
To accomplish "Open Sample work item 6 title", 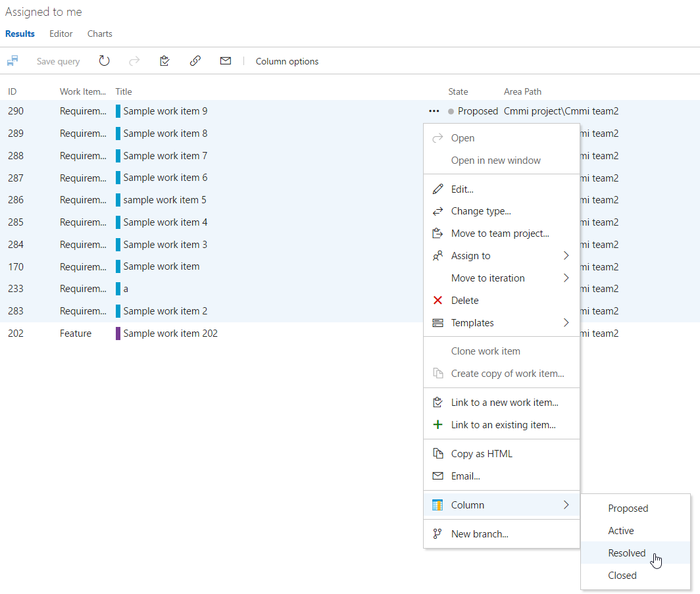I will coord(165,178).
